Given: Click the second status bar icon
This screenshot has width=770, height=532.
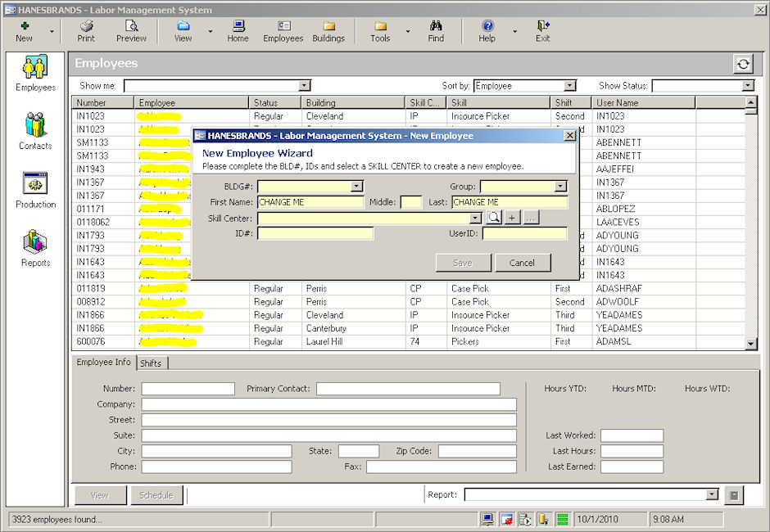Looking at the screenshot, I should tap(506, 519).
